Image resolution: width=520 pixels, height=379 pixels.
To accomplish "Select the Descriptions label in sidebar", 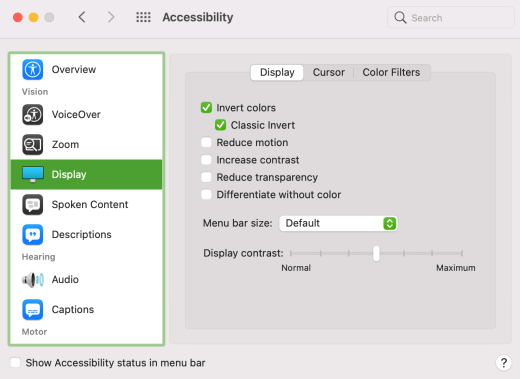I will [81, 235].
